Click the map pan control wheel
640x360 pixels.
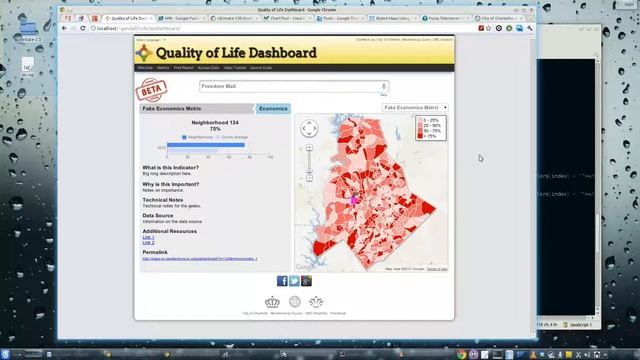click(309, 128)
